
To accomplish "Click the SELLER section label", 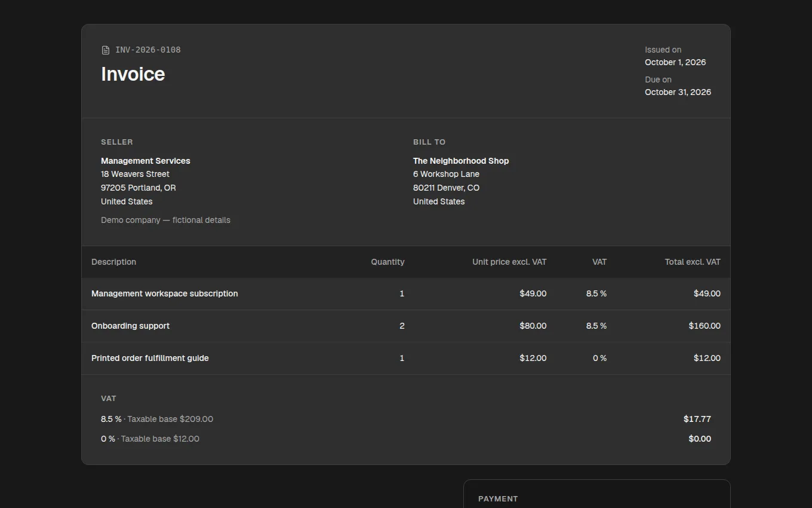I will (x=117, y=142).
